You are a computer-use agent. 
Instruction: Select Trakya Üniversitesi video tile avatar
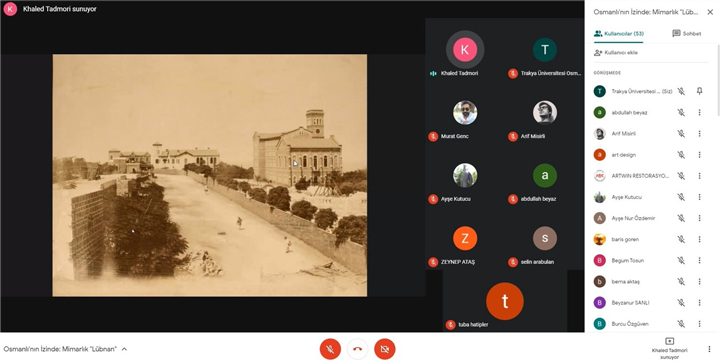545,50
